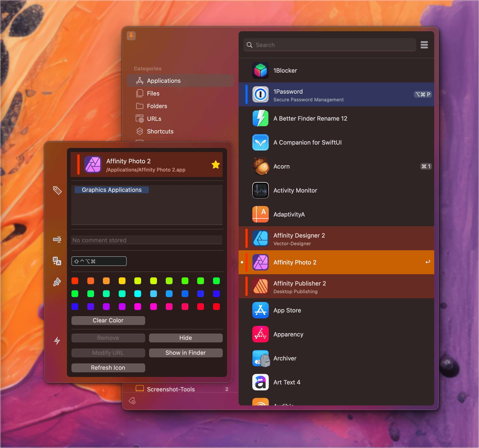Click the lightning bolt actions icon
Image resolution: width=479 pixels, height=448 pixels.
[57, 341]
